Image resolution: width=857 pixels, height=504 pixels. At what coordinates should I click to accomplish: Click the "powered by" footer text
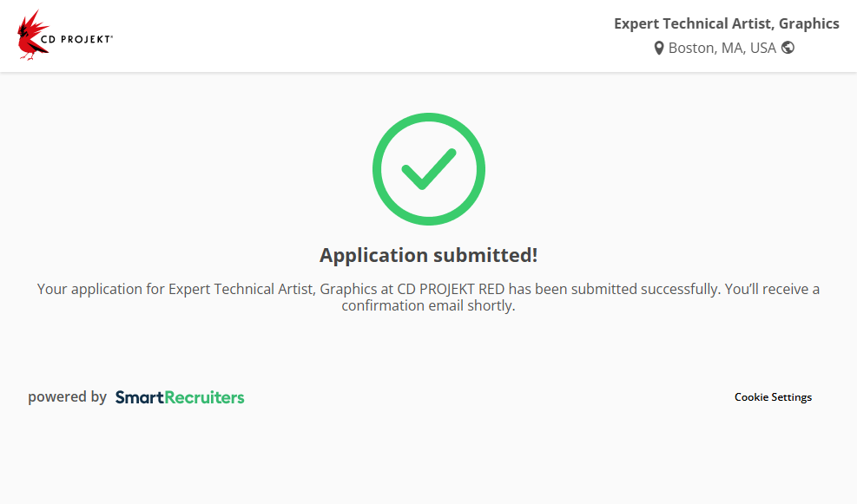click(67, 397)
